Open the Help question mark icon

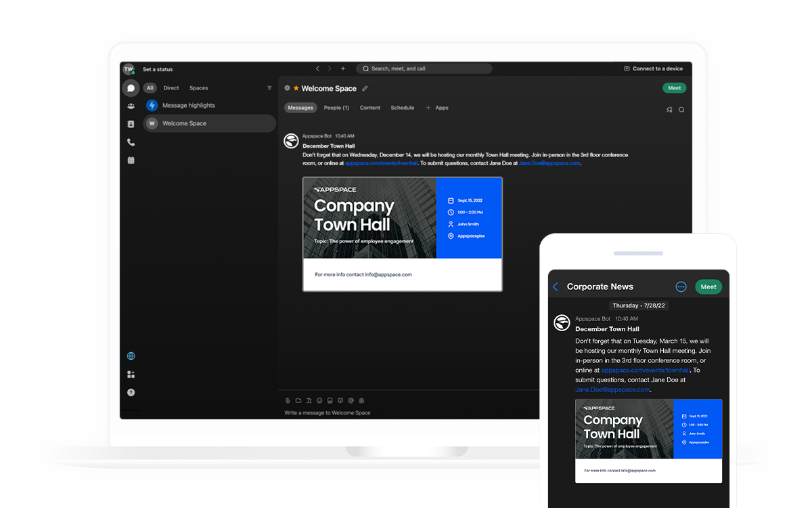click(x=131, y=392)
